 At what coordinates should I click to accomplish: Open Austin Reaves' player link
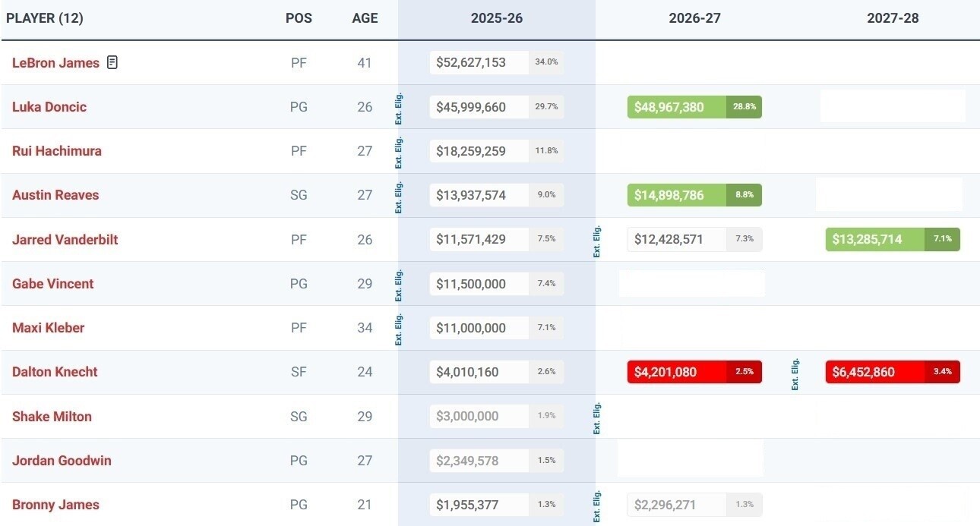[55, 195]
